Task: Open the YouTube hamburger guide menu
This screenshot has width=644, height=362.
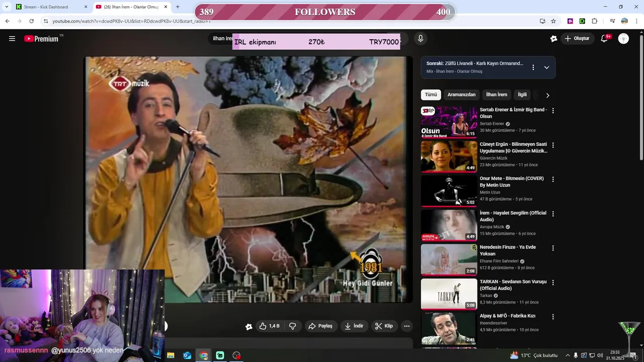Action: pyautogui.click(x=12, y=39)
